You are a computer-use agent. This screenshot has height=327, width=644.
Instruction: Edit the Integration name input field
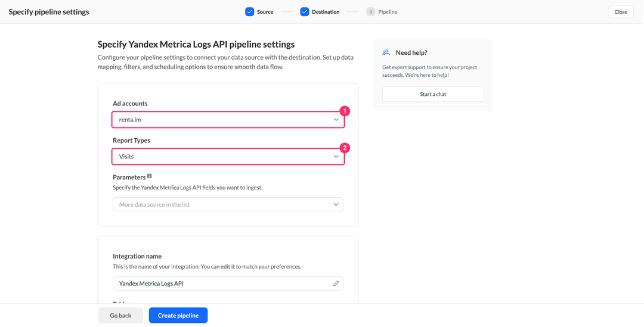228,284
